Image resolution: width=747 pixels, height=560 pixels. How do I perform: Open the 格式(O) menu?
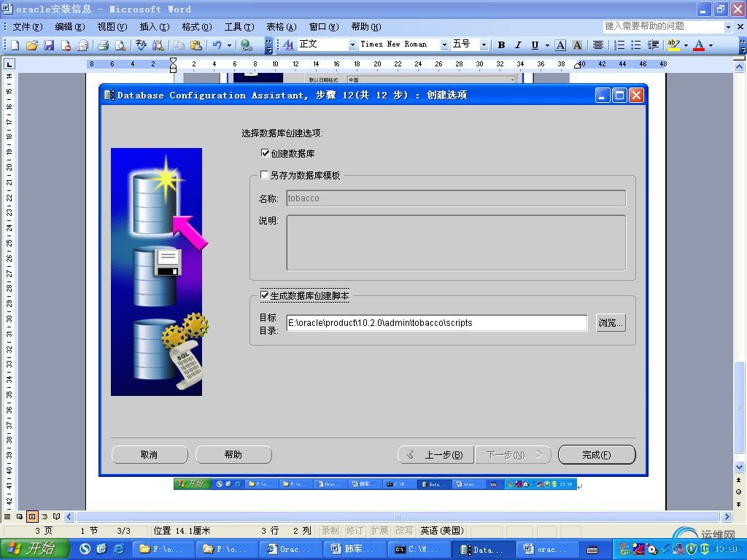click(x=197, y=27)
